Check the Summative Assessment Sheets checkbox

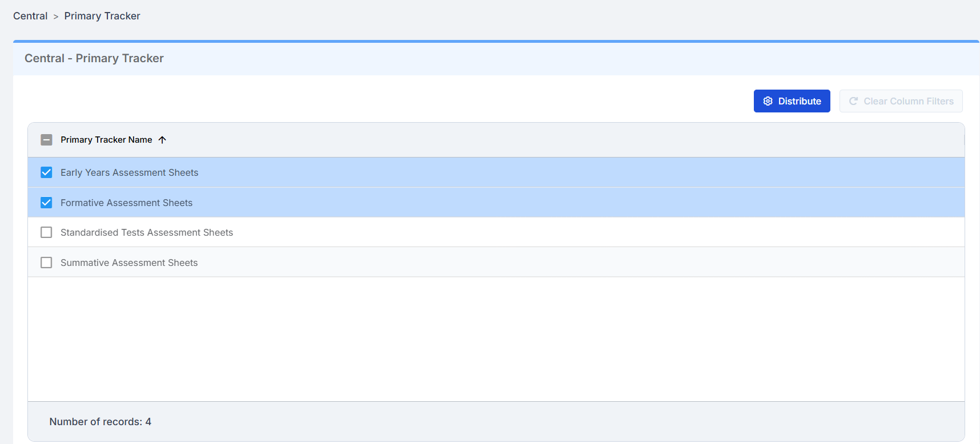(x=46, y=263)
